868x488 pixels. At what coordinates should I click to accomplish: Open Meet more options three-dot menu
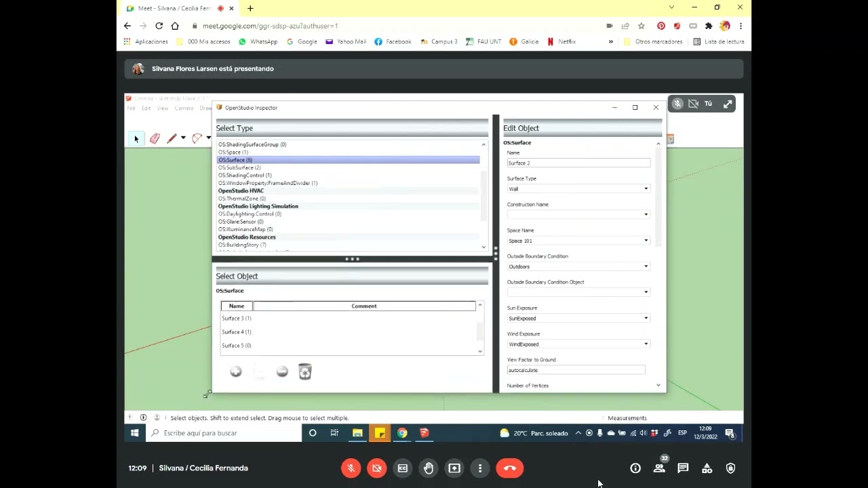(x=480, y=468)
